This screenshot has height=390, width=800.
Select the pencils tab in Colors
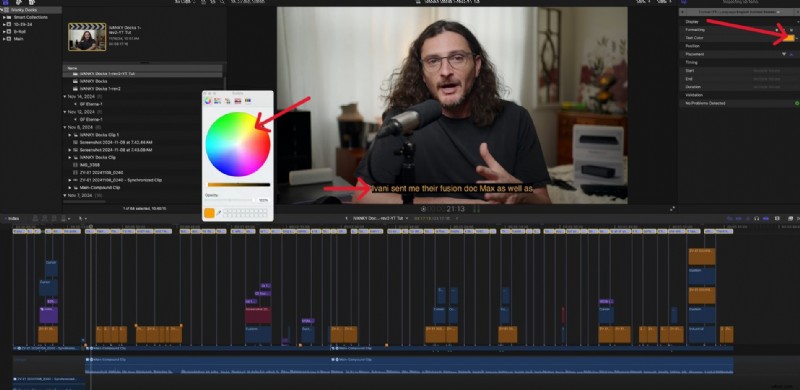[247, 101]
